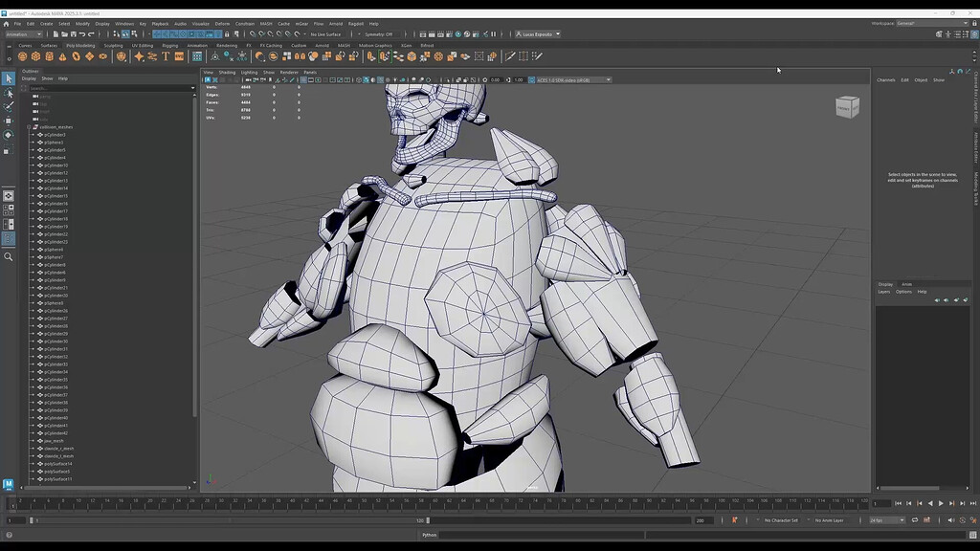Click the Undo arrow in status line

[82, 34]
